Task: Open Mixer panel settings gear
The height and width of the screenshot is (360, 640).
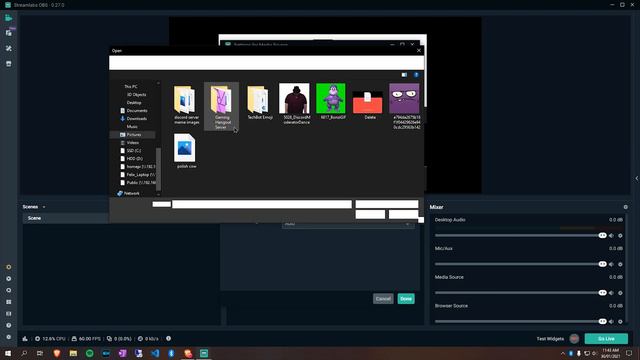Action: coord(625,207)
